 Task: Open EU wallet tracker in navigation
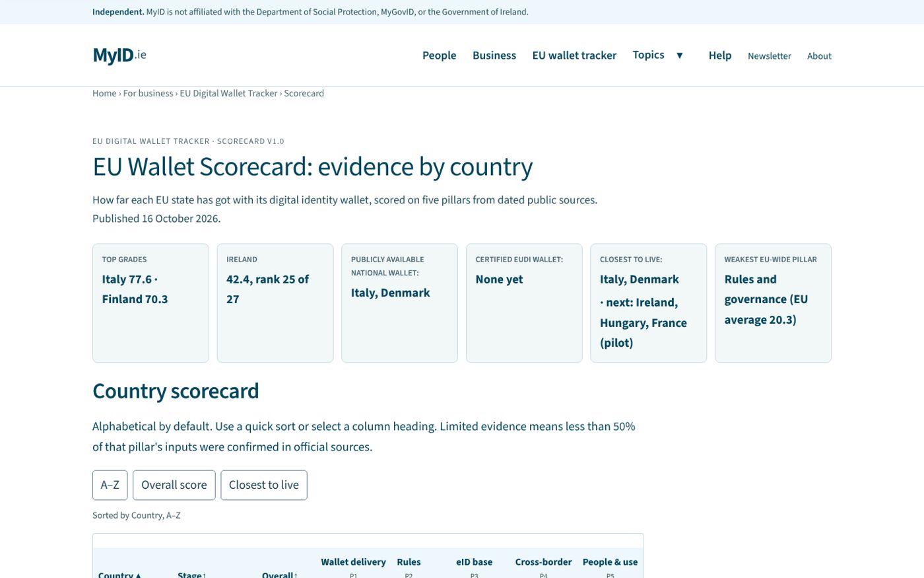point(574,55)
